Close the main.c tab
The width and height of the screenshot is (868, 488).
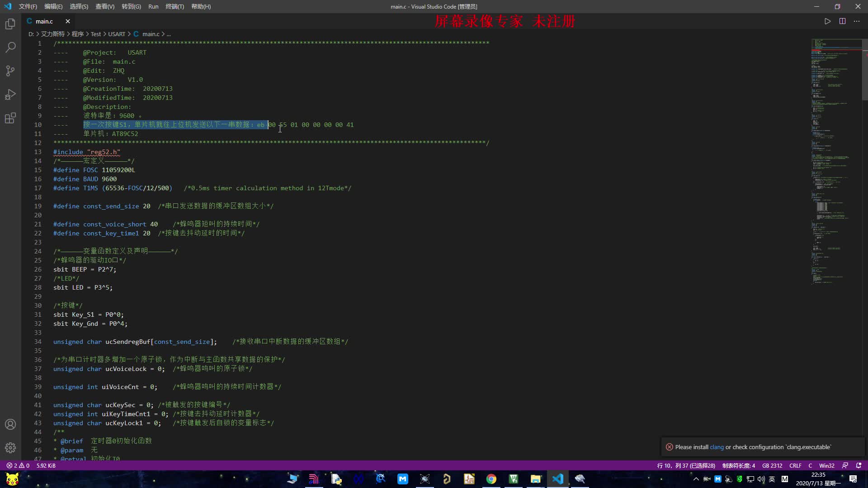point(68,21)
